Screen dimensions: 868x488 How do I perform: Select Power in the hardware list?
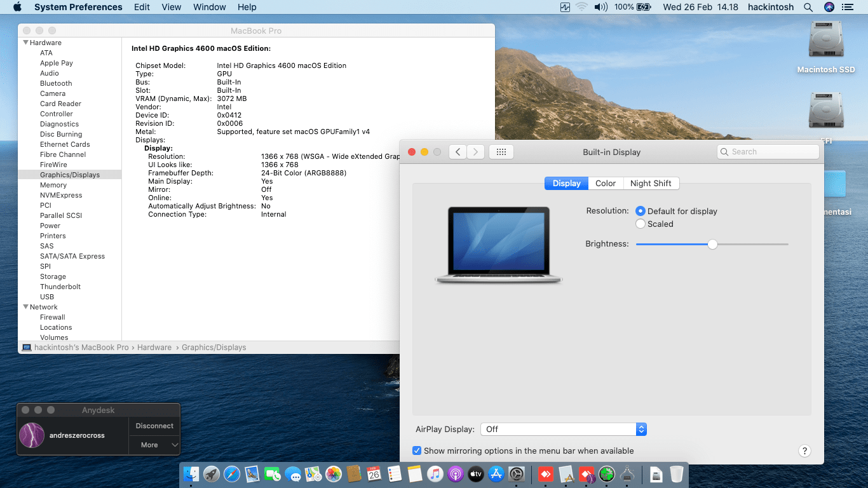(x=50, y=226)
